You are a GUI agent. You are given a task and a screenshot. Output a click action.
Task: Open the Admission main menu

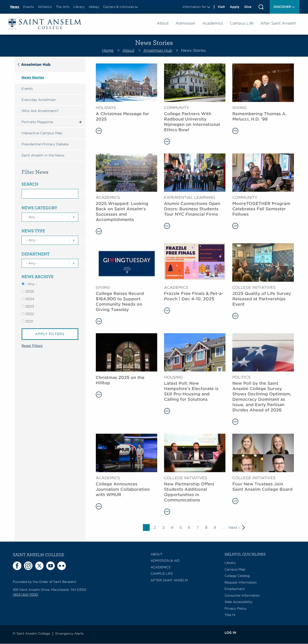point(185,23)
